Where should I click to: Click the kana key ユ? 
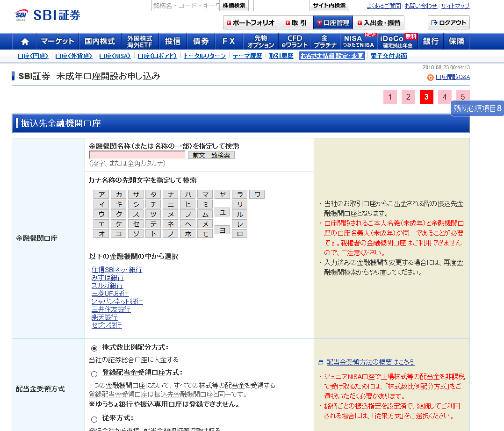(223, 212)
